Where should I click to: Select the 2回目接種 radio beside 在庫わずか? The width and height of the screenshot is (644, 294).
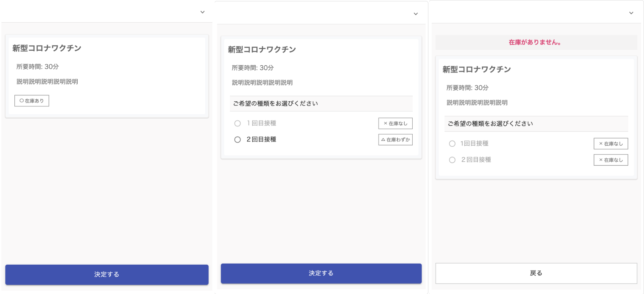click(238, 140)
